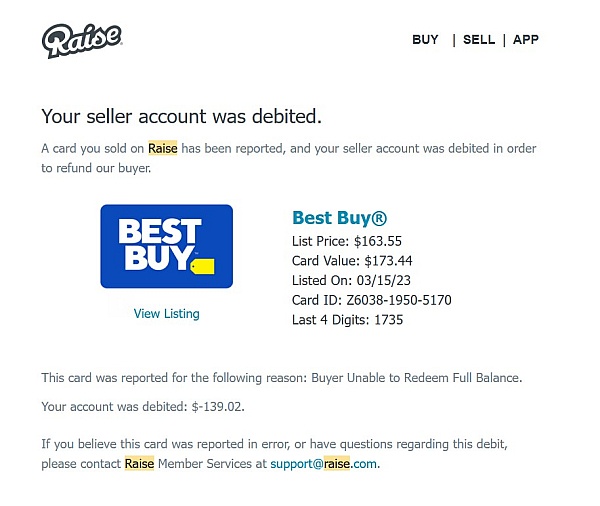The height and width of the screenshot is (506, 600).
Task: Click the debited amount $-139.02
Action: 218,406
